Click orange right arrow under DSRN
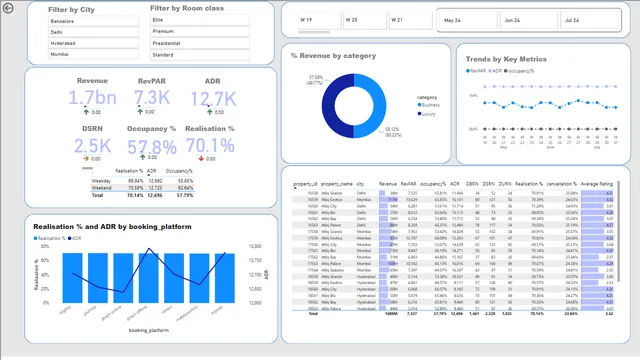The image size is (640, 360). 86,158
